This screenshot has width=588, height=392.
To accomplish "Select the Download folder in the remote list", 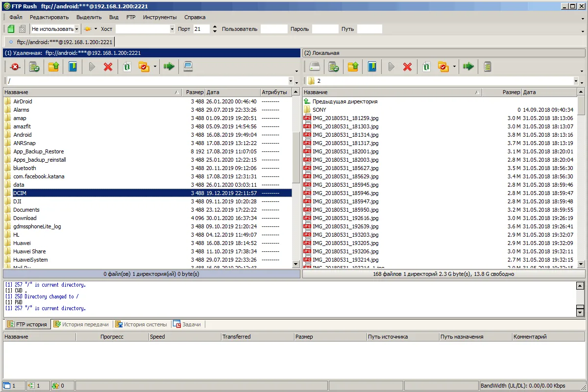I will [25, 218].
